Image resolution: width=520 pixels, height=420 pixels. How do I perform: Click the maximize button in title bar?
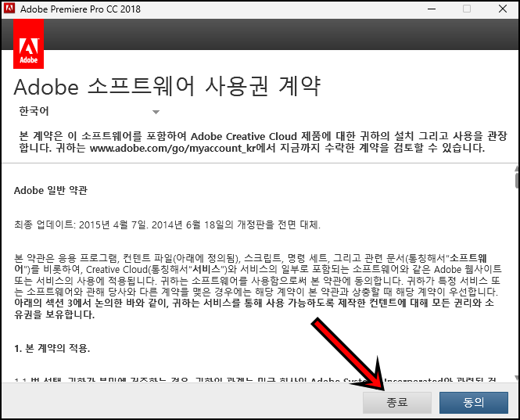click(x=467, y=9)
